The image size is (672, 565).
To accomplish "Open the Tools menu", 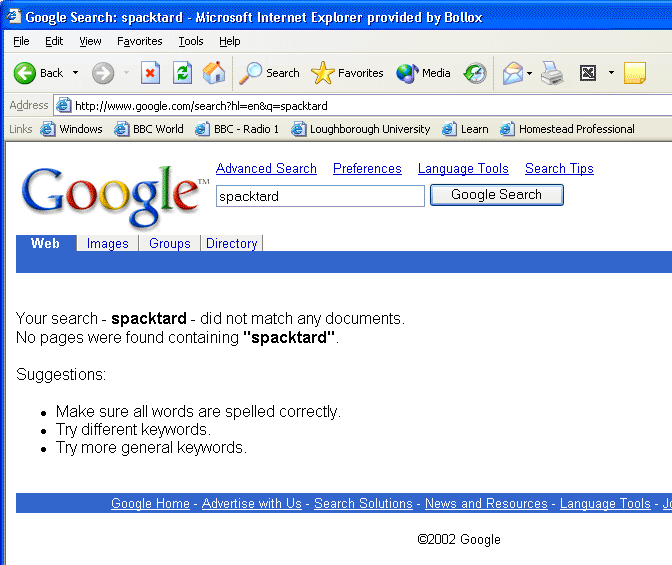I will pyautogui.click(x=191, y=41).
